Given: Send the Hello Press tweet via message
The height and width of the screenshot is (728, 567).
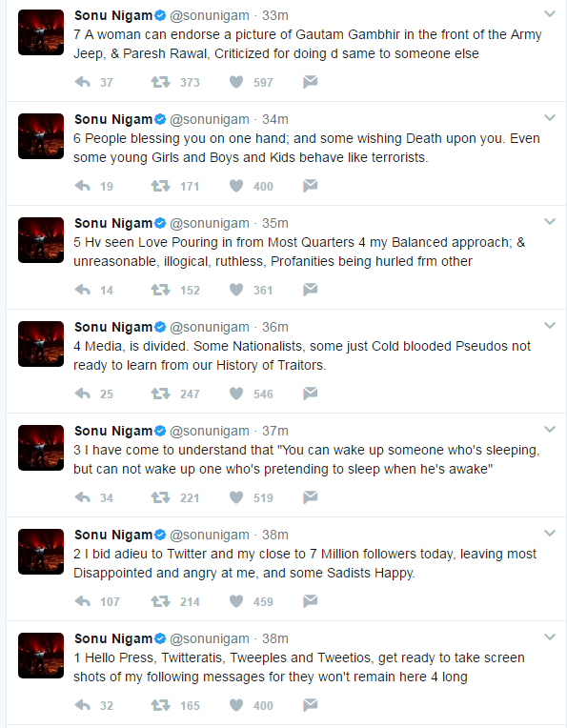Looking at the screenshot, I should (x=311, y=705).
